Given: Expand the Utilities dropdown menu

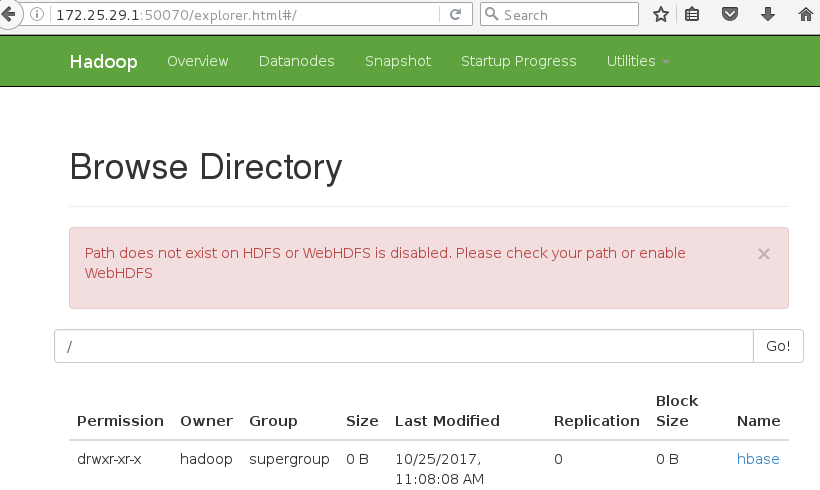Looking at the screenshot, I should tap(637, 61).
